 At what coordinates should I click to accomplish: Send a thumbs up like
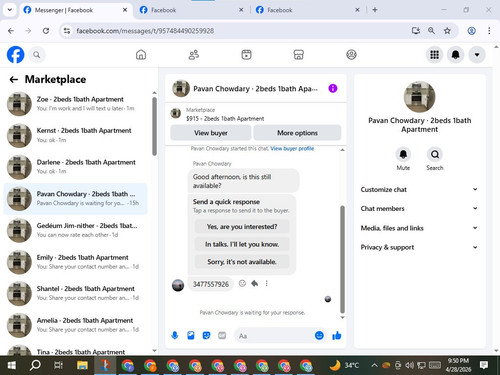337,335
